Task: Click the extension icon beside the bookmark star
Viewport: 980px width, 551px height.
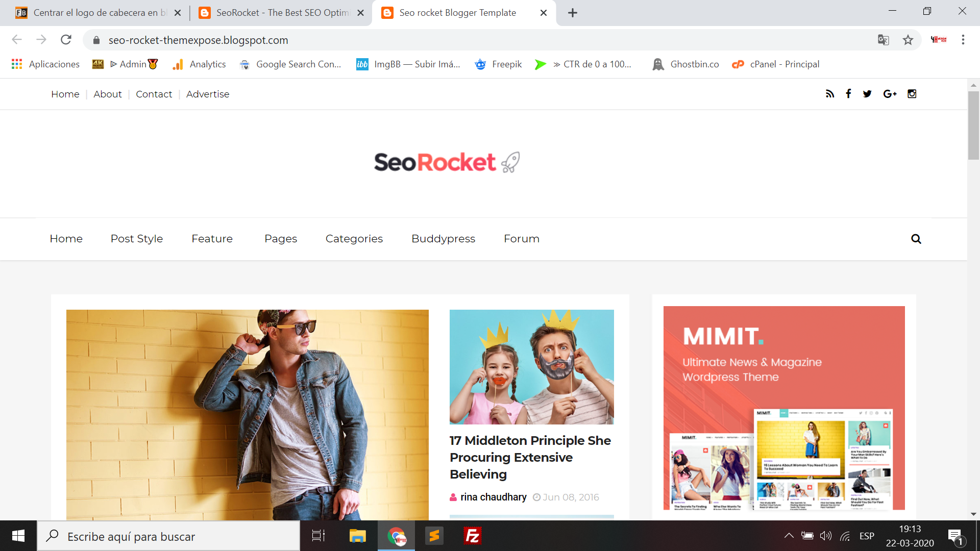Action: [939, 40]
